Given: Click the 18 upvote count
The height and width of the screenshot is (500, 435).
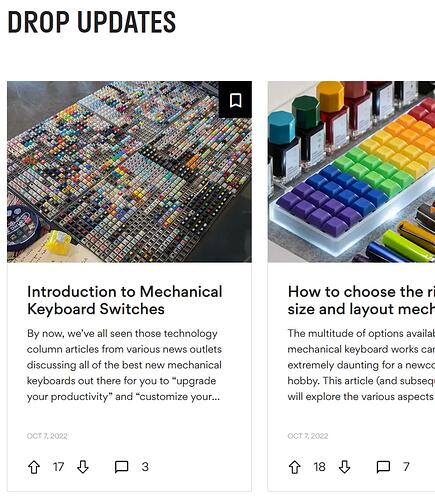Looking at the screenshot, I should [319, 467].
